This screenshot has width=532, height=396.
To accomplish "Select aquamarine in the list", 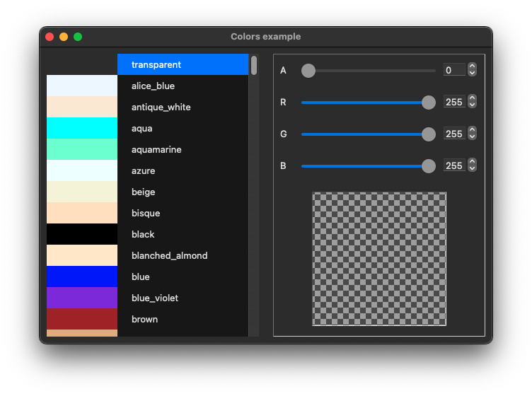I will 183,149.
